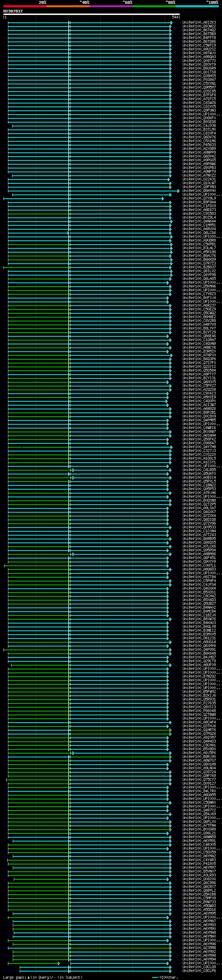Viewport: 222px width, 980px height.
Task: Open hit UniRef100_A8IZK3
Action: coord(199,23)
